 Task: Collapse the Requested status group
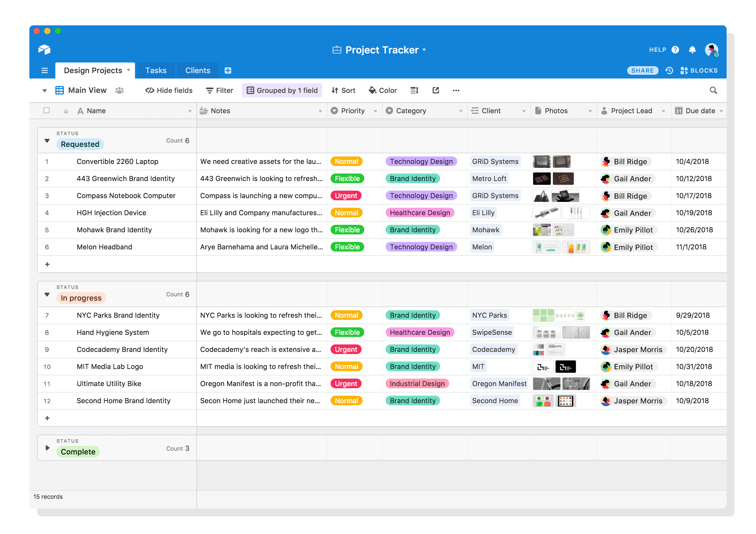point(47,140)
